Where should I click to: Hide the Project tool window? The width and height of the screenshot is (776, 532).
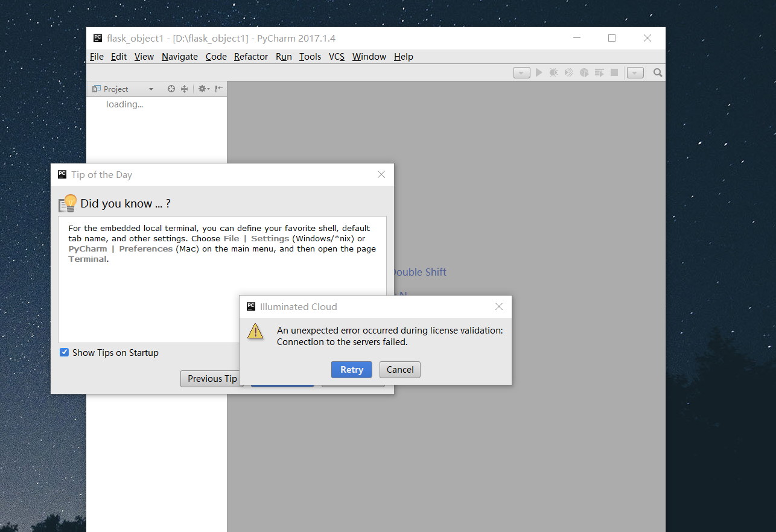click(x=219, y=89)
